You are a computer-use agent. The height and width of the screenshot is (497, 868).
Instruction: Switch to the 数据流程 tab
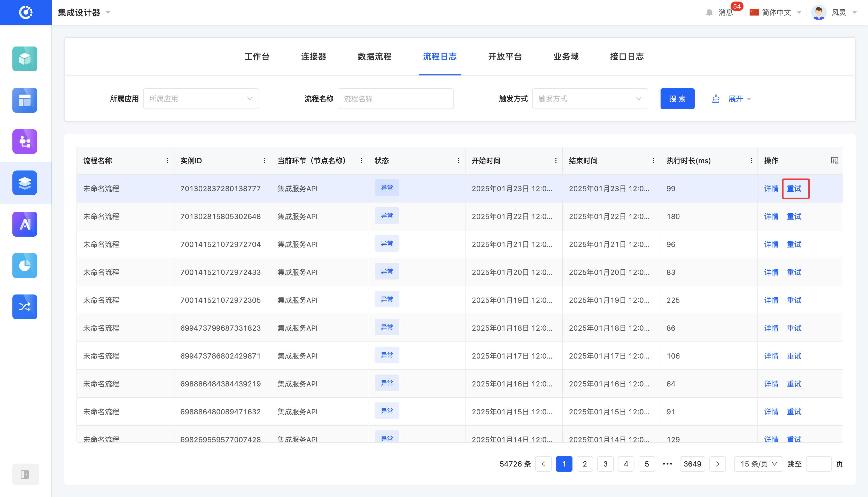point(374,57)
